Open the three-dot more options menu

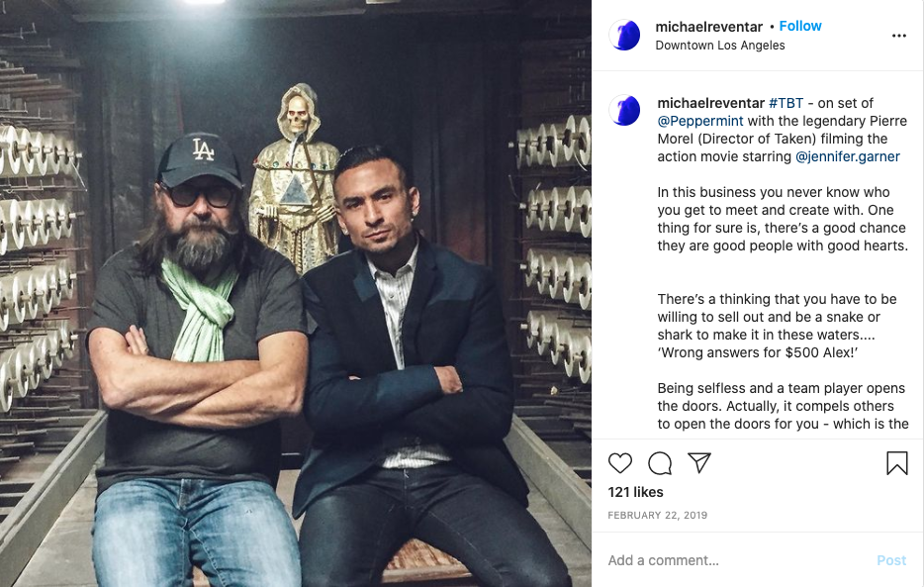[898, 36]
